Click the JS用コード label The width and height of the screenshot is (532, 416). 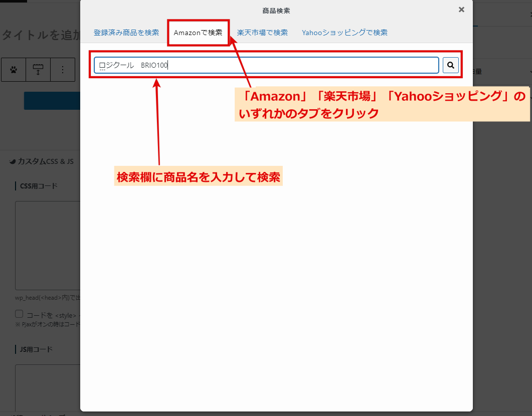pos(36,349)
